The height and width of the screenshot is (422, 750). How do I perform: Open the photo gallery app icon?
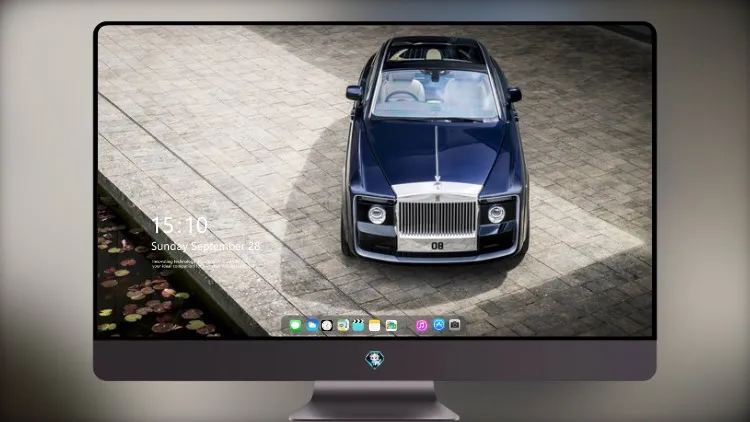[x=391, y=325]
